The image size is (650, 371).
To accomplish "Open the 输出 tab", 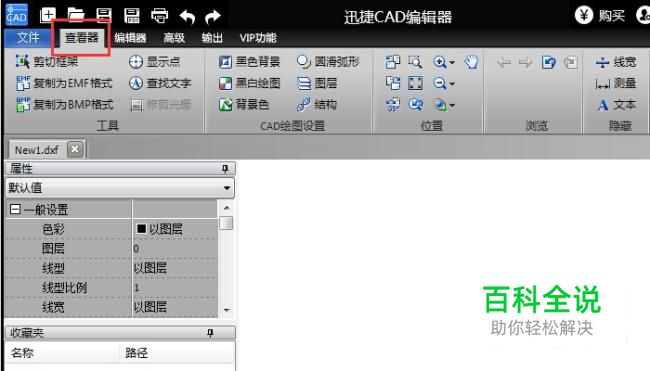I will pos(212,38).
